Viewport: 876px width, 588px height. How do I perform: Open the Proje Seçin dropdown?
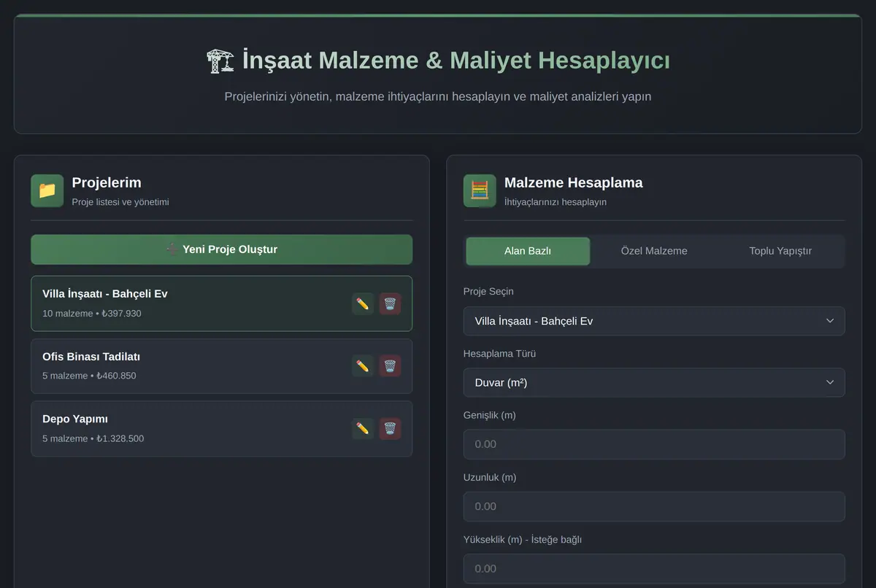point(654,321)
